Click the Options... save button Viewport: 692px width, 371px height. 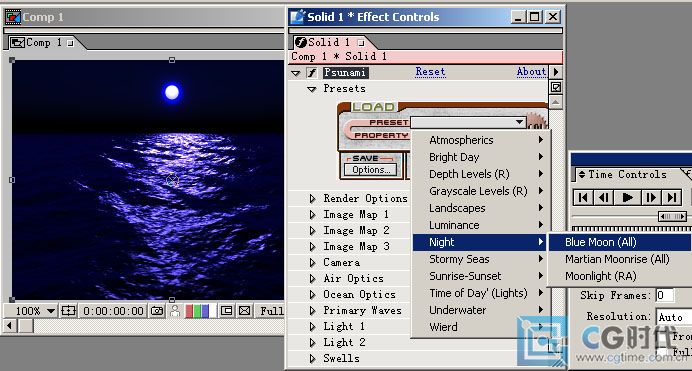click(x=371, y=170)
